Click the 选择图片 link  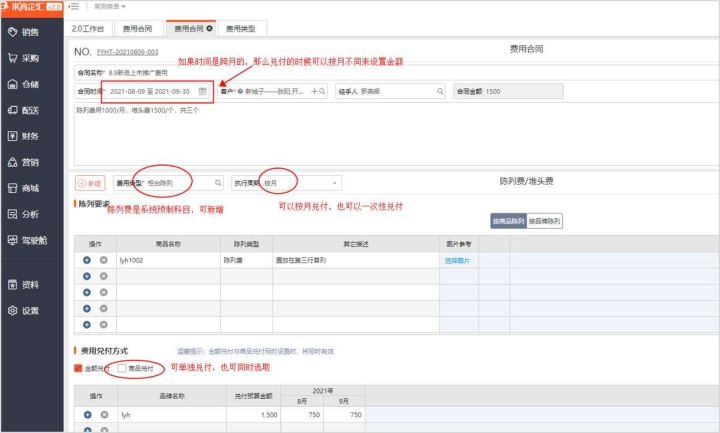tap(457, 260)
